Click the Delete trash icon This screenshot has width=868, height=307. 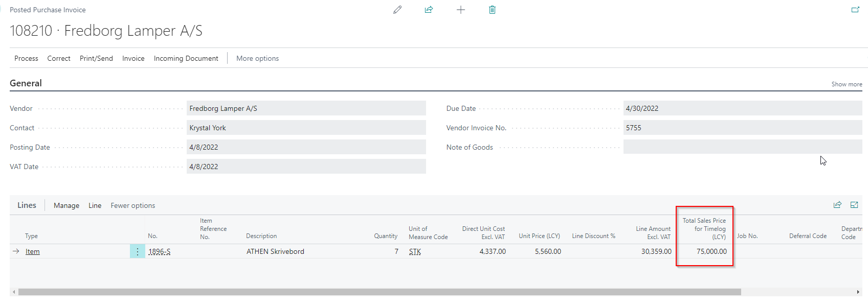coord(492,10)
